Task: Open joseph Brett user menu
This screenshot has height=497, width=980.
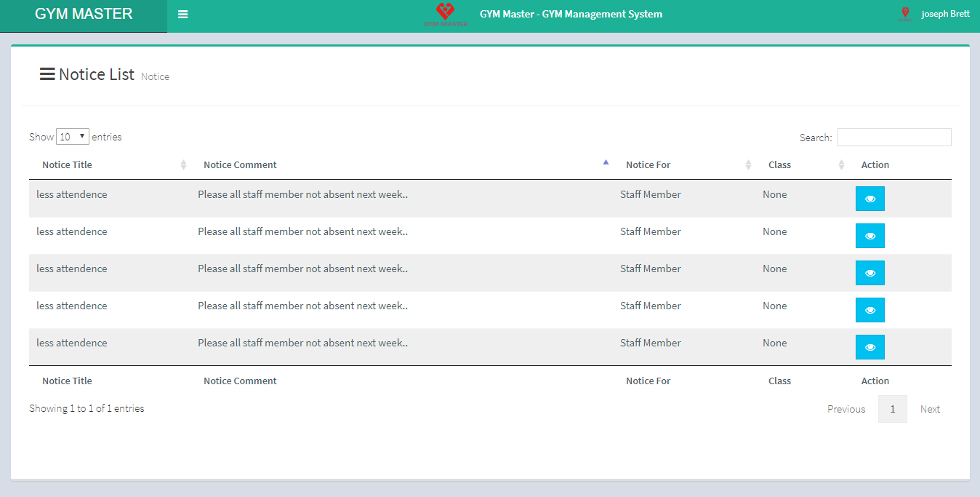Action: tap(945, 14)
